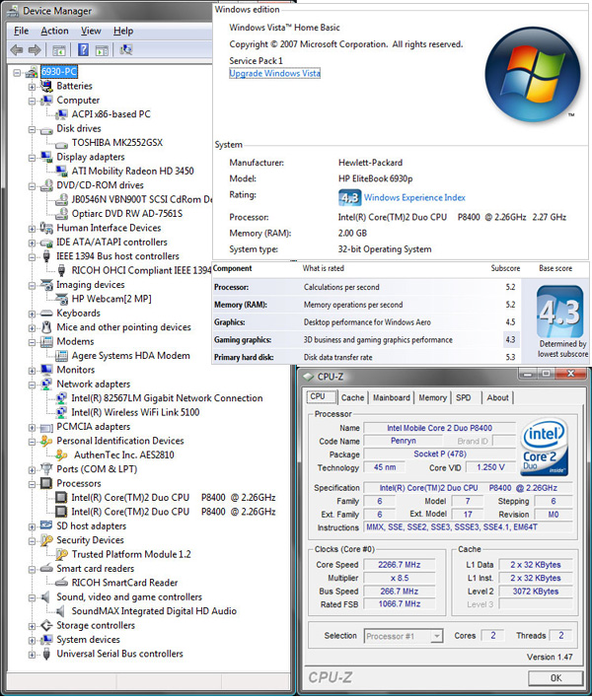
Task: Open the Windows Experience Index link
Action: (414, 197)
